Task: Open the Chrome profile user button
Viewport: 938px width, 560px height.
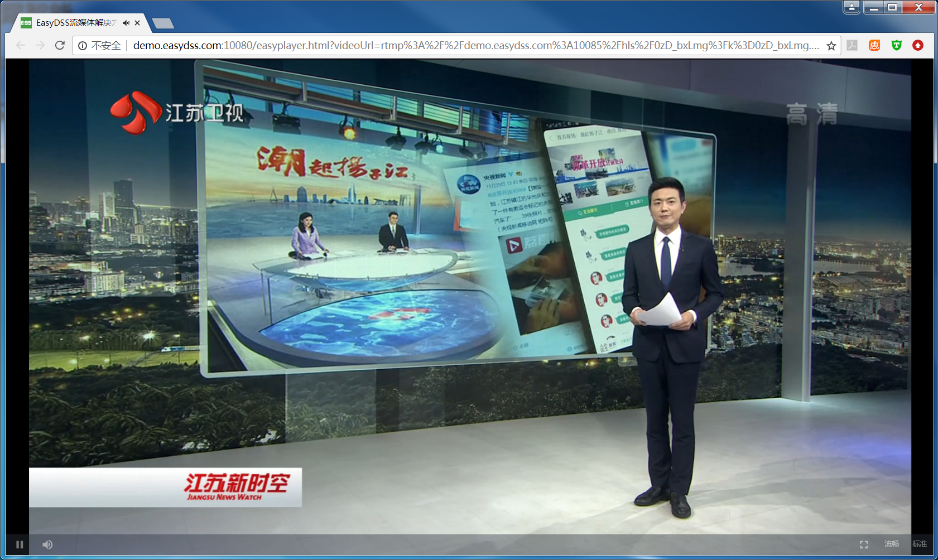Action: click(852, 7)
